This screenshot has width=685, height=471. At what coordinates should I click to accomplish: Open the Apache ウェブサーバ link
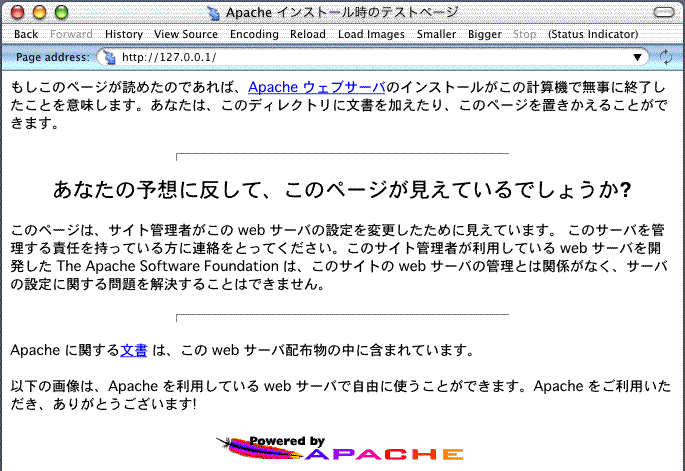(x=317, y=87)
